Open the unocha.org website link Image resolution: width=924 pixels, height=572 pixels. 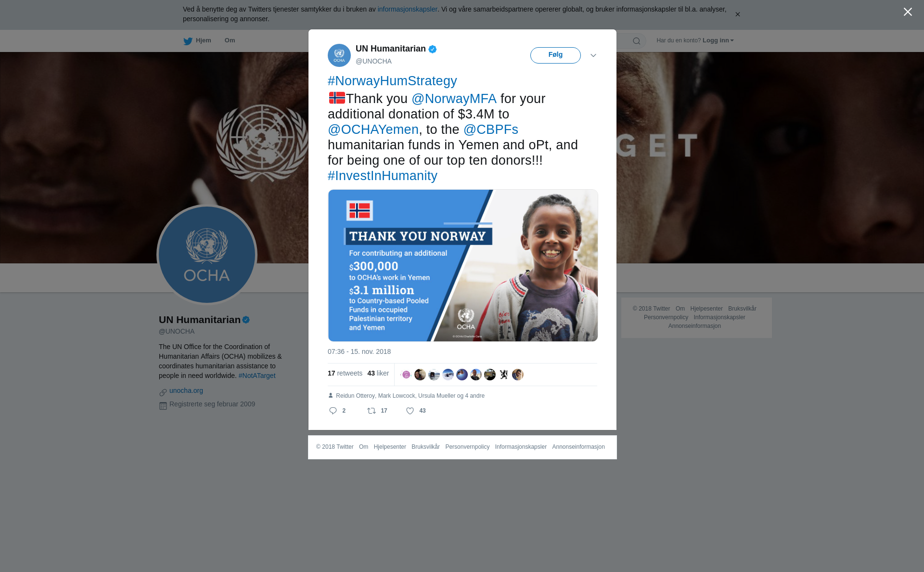186,390
